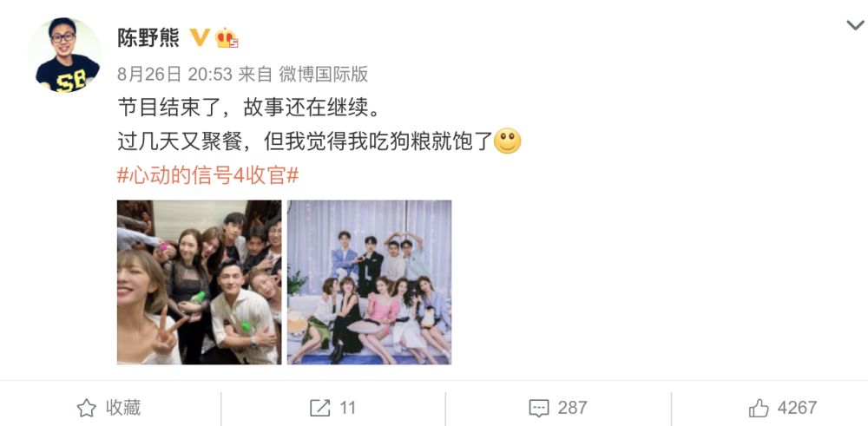
Task: Open the sofa group photo thumbnail
Action: coord(369,282)
